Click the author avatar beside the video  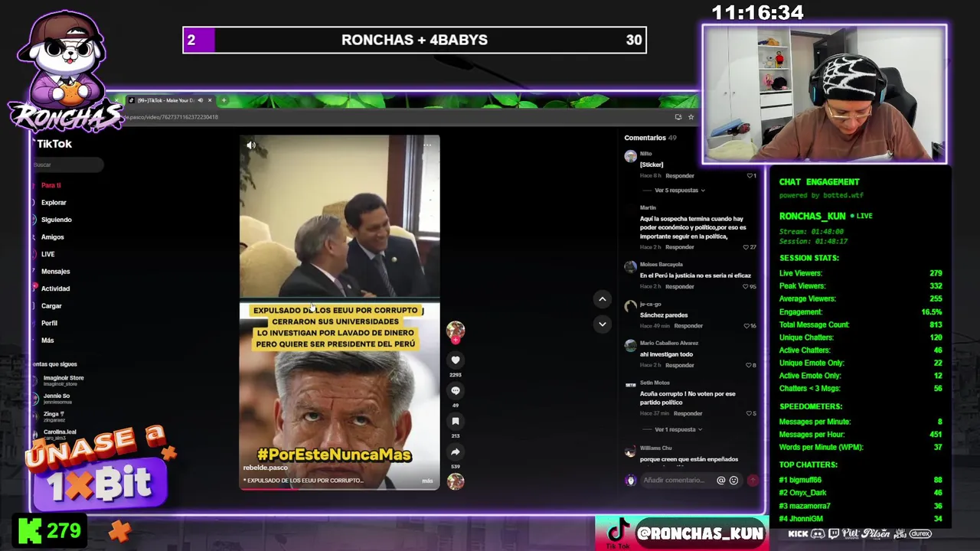(456, 330)
